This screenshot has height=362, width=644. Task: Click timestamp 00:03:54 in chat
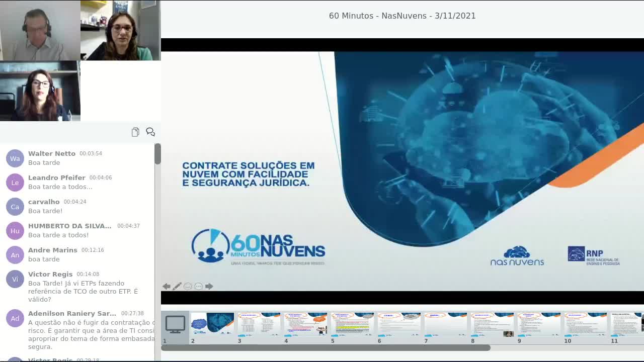(91, 153)
